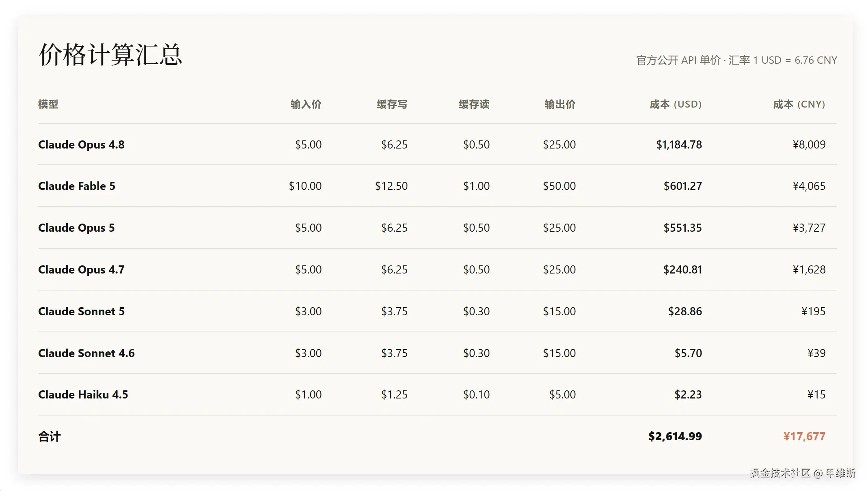Click the 成本 (USD) column header
Screen dimensions: 868x491
tap(676, 104)
